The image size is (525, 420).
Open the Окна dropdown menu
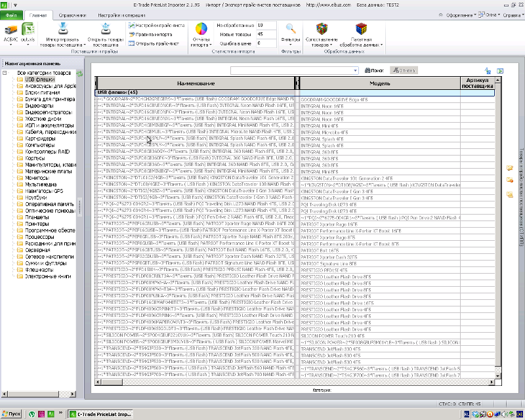tap(489, 15)
